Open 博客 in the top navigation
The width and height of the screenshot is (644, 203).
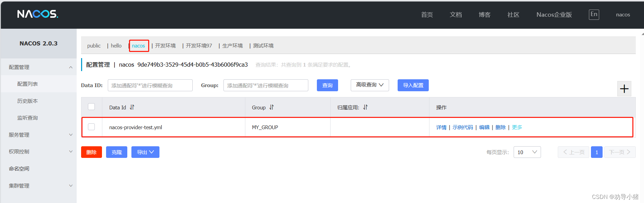(x=485, y=15)
